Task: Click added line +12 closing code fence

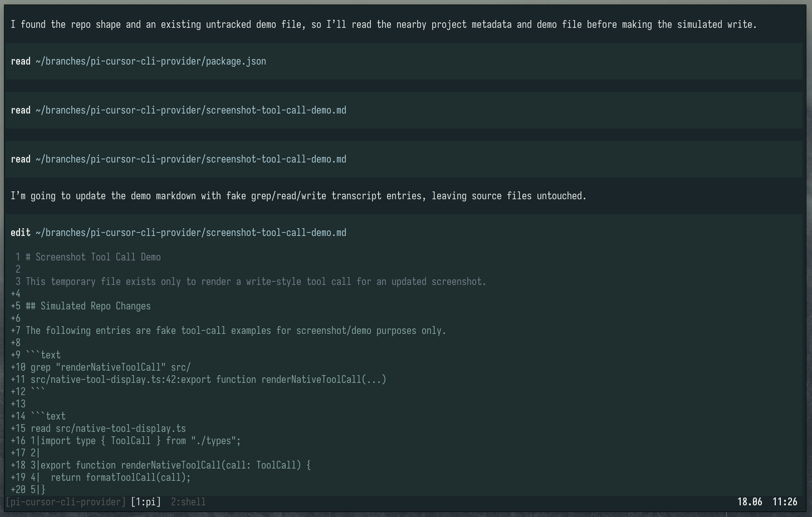Action: pyautogui.click(x=28, y=392)
